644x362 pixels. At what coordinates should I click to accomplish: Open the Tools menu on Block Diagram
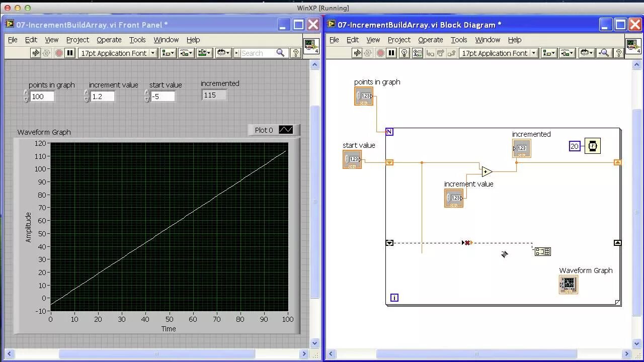pyautogui.click(x=458, y=40)
